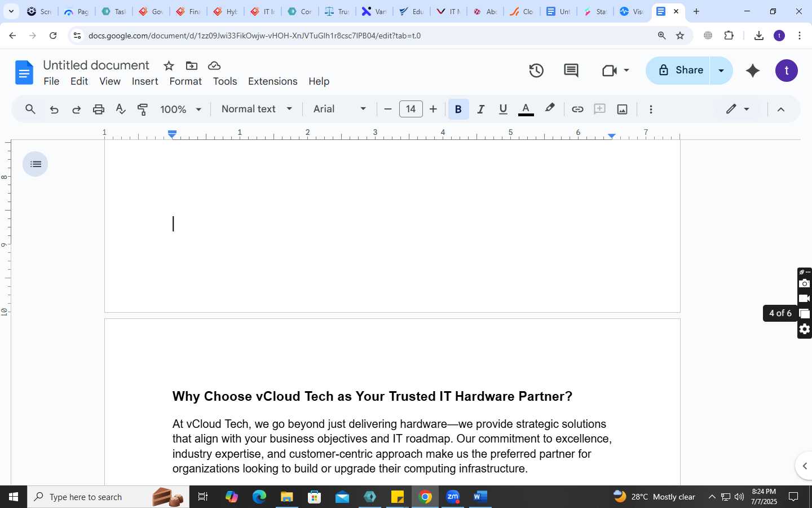Screen dimensions: 812x508
Task: Open zoom 100% dropdown
Action: coord(180,110)
